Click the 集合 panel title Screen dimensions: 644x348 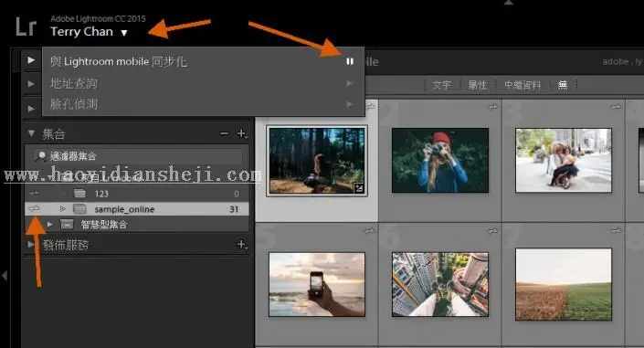tap(54, 134)
